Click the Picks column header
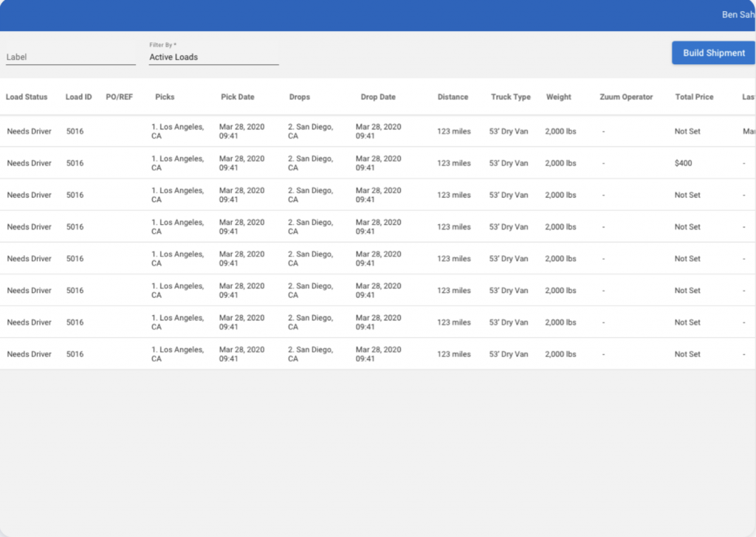The width and height of the screenshot is (756, 537). click(x=165, y=97)
